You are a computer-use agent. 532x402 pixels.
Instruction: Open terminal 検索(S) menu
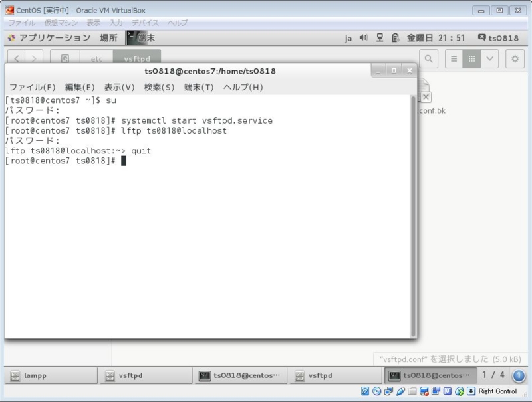pyautogui.click(x=159, y=87)
